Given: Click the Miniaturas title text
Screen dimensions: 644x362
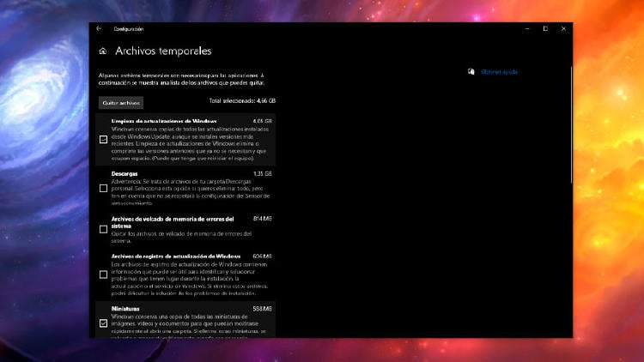Looking at the screenshot, I should (125, 309).
